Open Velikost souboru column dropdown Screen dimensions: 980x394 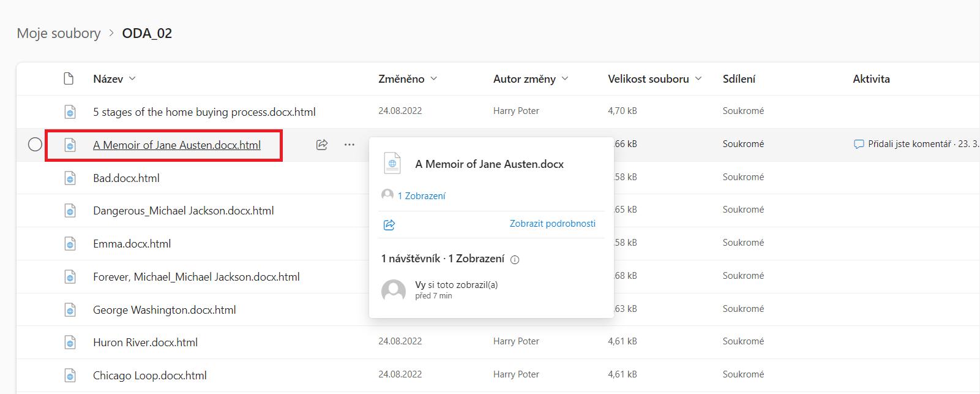[698, 78]
